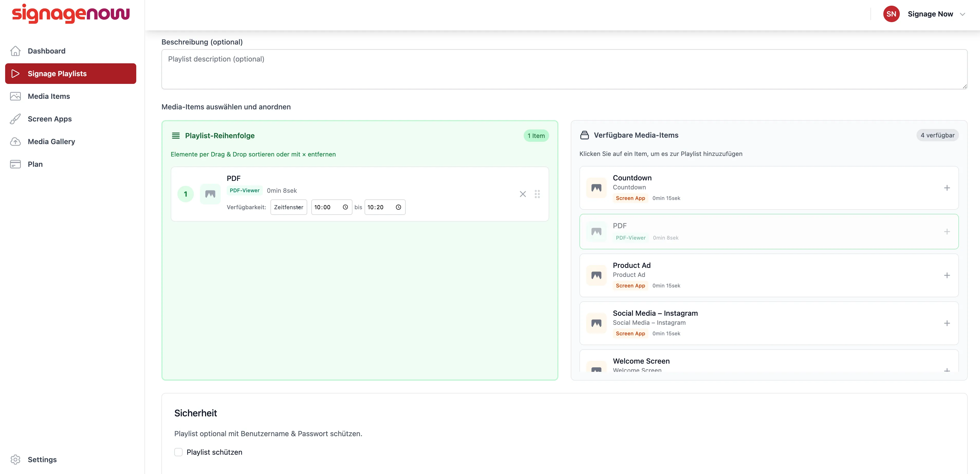Click the drag handle on PDF playlist item

(x=537, y=194)
